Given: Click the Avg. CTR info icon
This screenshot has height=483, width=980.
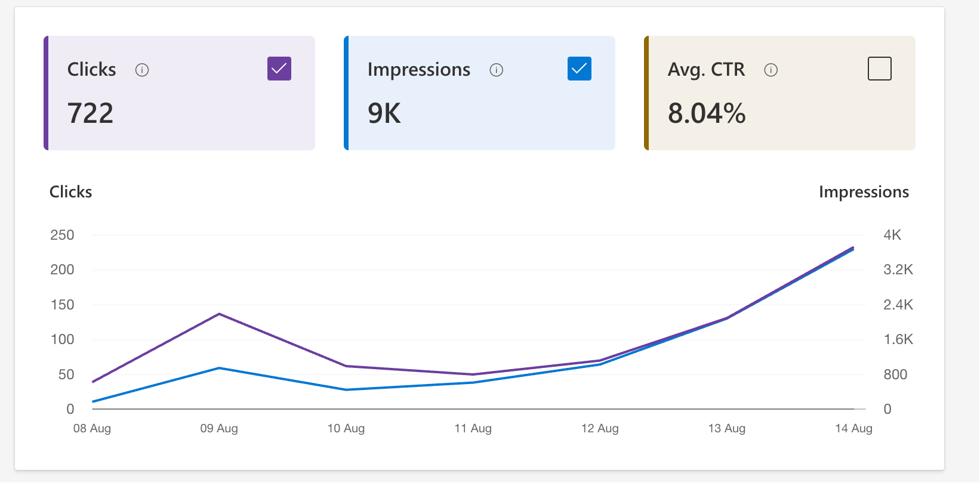Looking at the screenshot, I should click(771, 70).
